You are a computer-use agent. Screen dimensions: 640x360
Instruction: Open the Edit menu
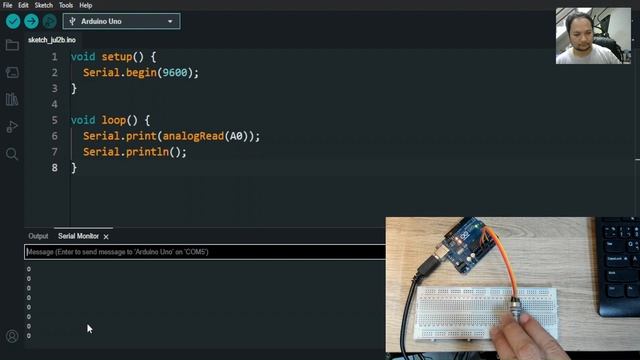23,5
